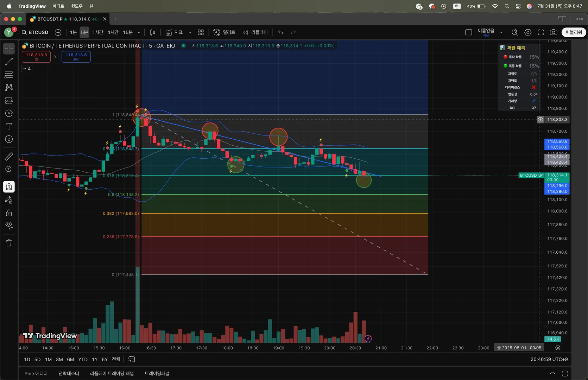Enter fullscreen chart mode
Screen dimensions: 588x380
point(541,32)
